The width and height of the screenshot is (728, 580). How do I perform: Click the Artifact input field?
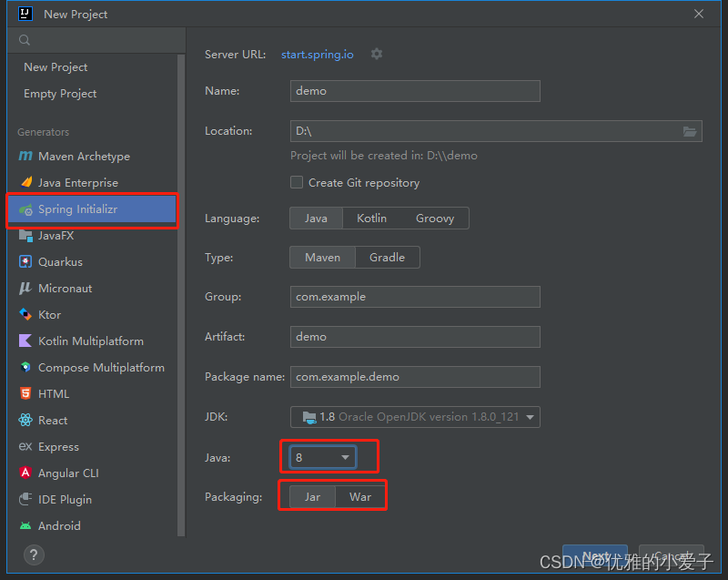pyautogui.click(x=415, y=337)
